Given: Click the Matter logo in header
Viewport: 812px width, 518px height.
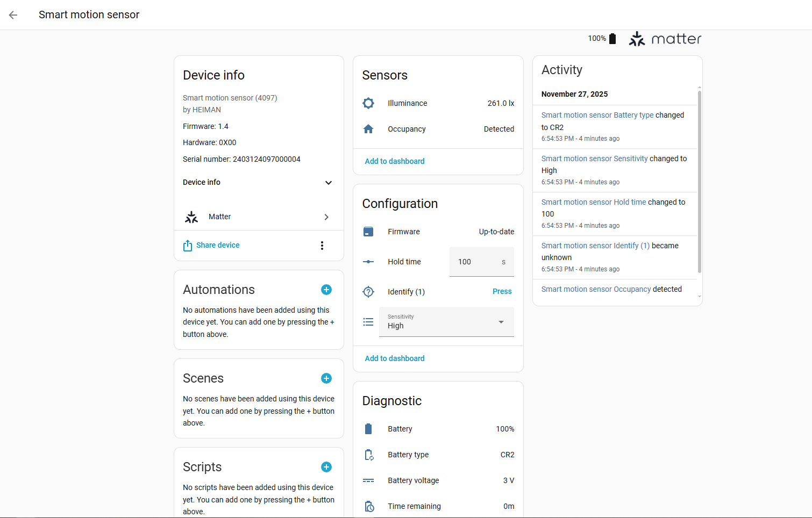Looking at the screenshot, I should [x=665, y=39].
